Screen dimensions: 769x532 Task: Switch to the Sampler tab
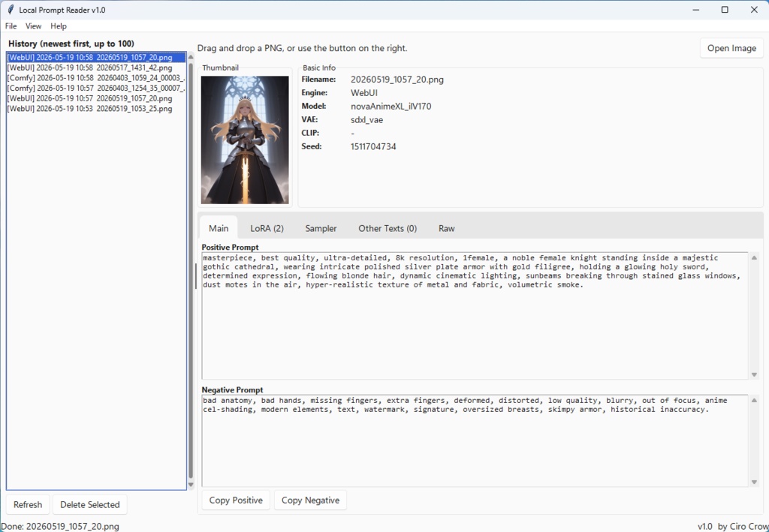pos(321,228)
